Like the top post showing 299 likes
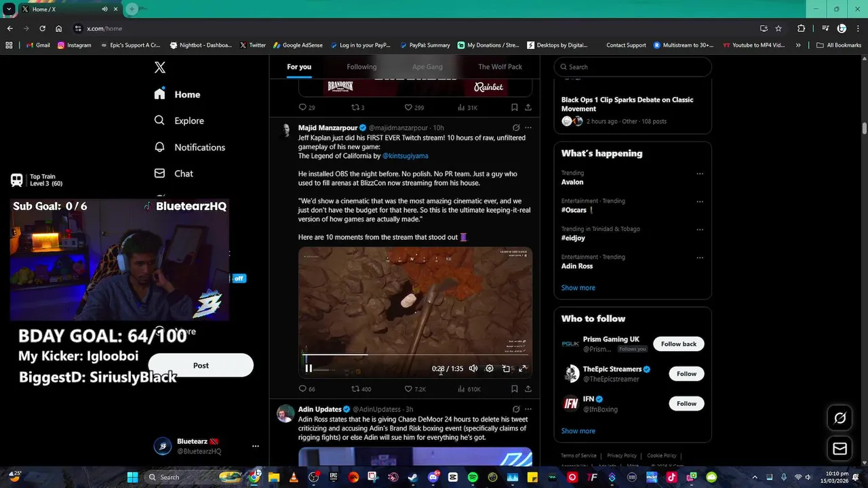Viewport: 868px width, 488px height. click(x=414, y=107)
